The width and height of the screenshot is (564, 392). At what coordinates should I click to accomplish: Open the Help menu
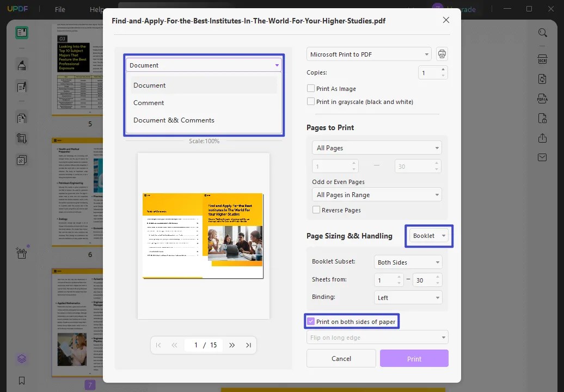coord(96,9)
